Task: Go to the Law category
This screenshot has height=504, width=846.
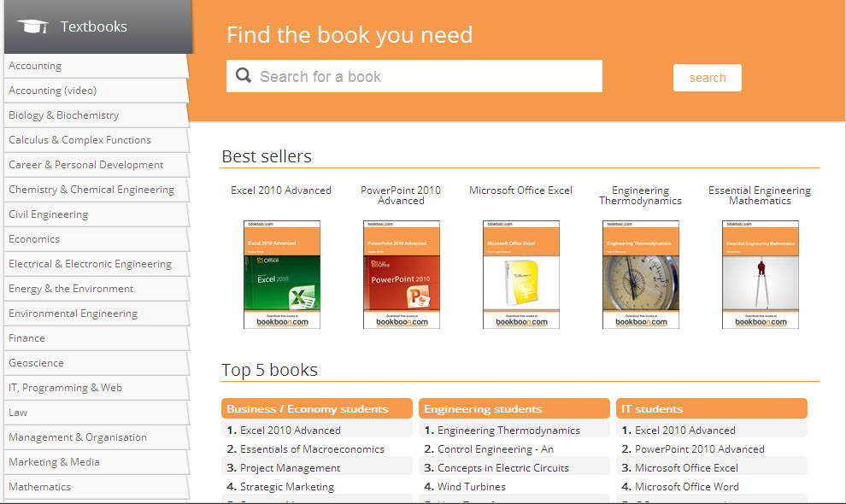Action: coord(96,413)
